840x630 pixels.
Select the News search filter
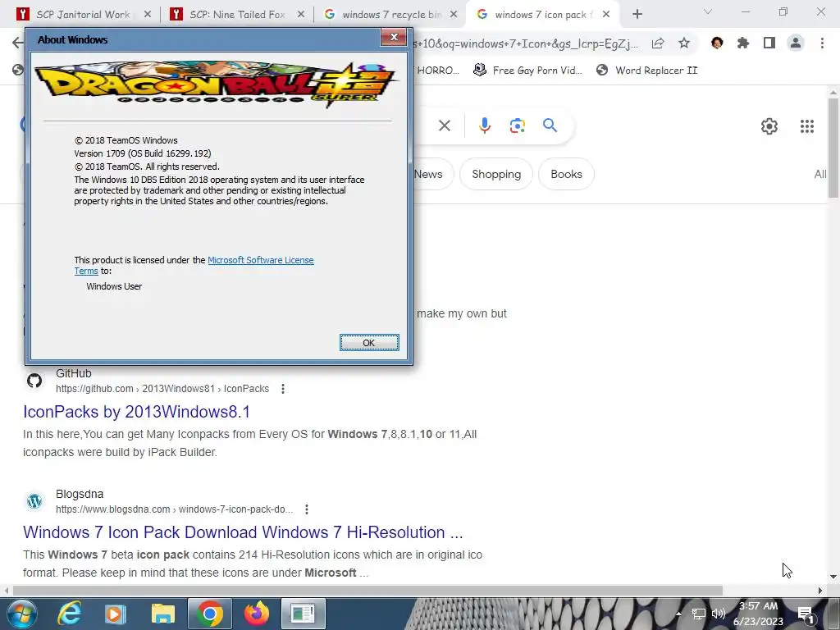click(428, 174)
